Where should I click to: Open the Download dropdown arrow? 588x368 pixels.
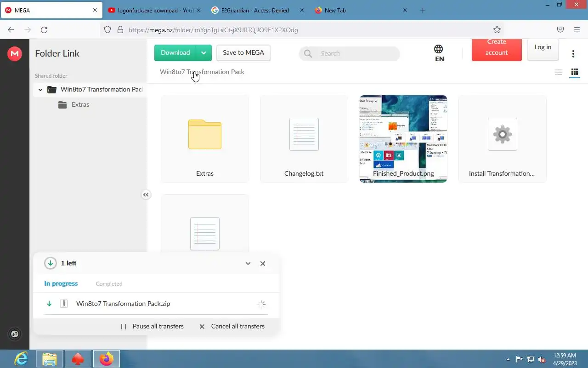[204, 53]
